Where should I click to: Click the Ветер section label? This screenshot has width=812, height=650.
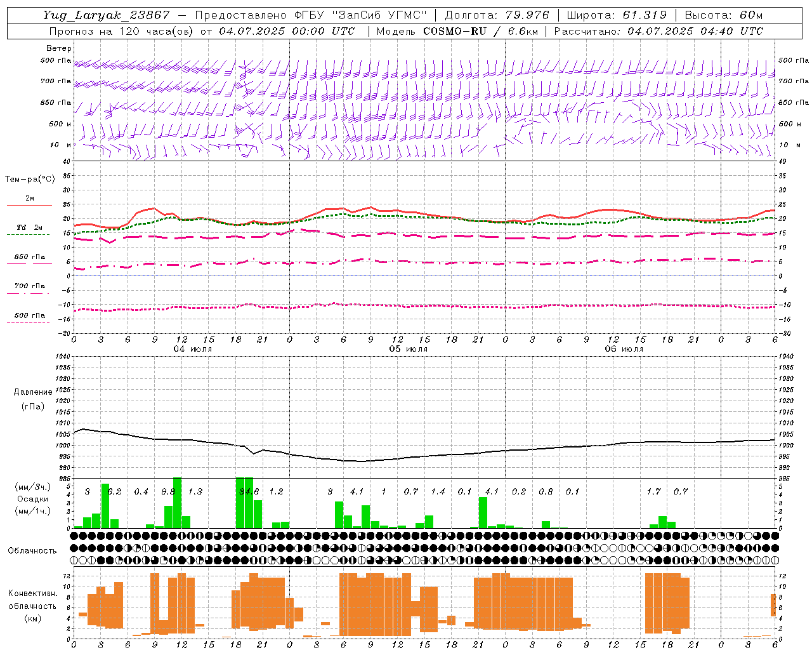(x=59, y=48)
